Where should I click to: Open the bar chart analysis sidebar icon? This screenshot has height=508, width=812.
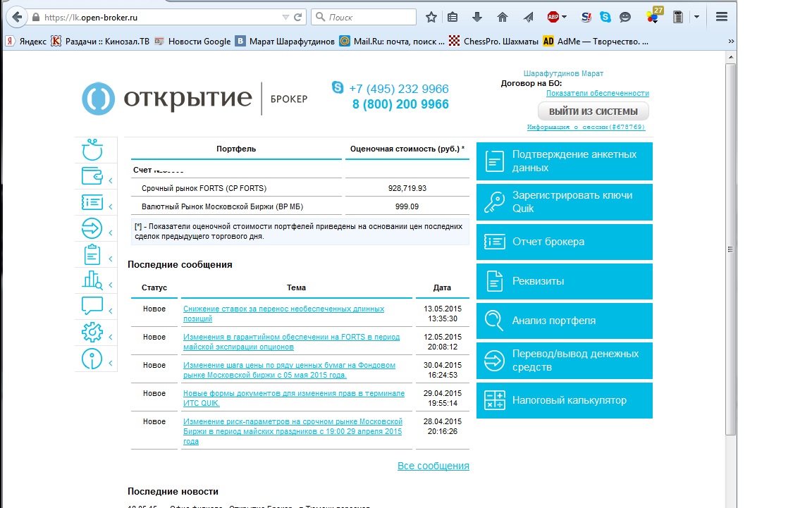[92, 280]
